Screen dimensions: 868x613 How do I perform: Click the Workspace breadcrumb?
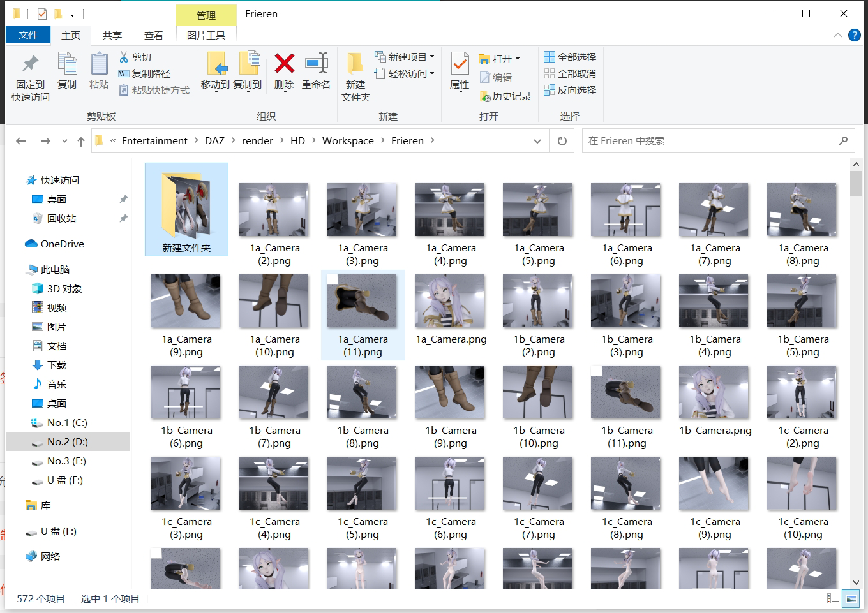tap(348, 141)
